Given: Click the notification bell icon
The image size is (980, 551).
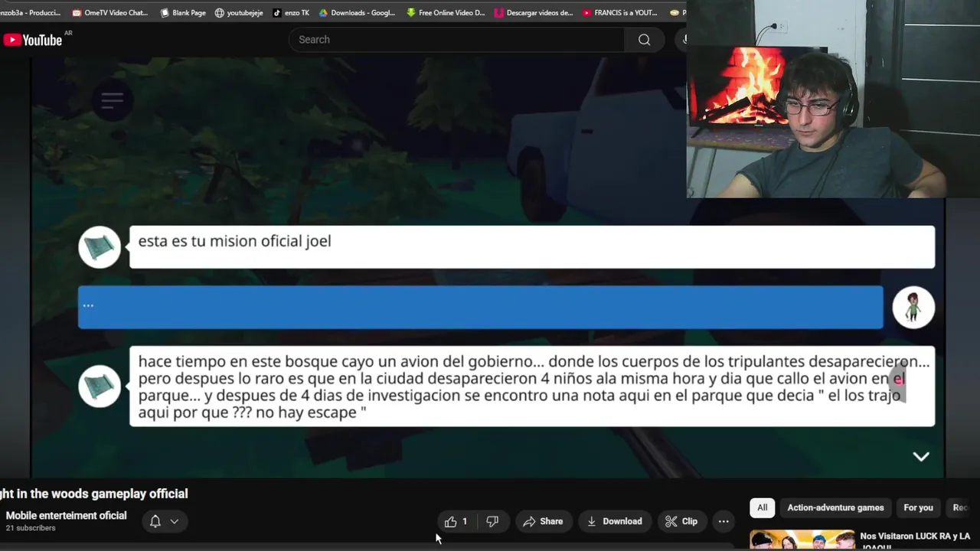Looking at the screenshot, I should point(155,521).
